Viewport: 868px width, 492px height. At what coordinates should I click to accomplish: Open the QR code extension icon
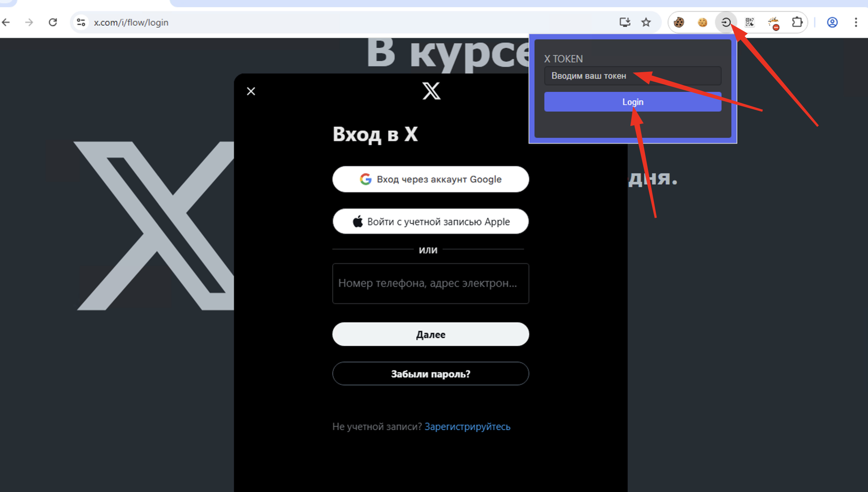click(750, 22)
